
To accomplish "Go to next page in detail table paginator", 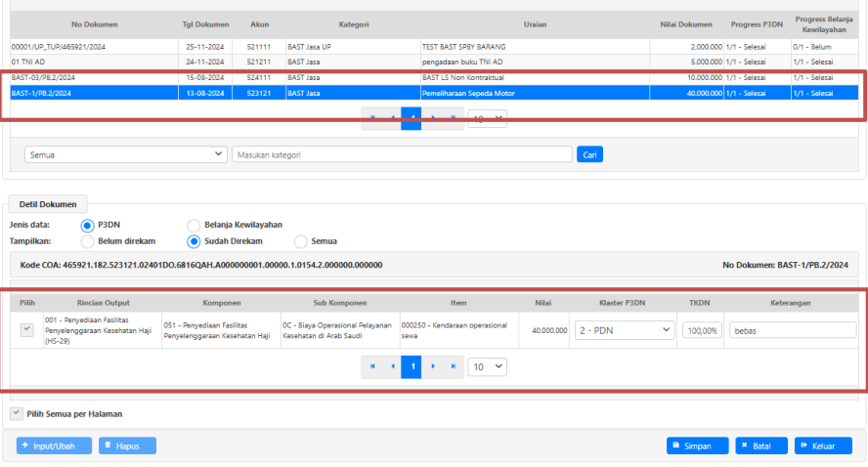I will [x=433, y=366].
